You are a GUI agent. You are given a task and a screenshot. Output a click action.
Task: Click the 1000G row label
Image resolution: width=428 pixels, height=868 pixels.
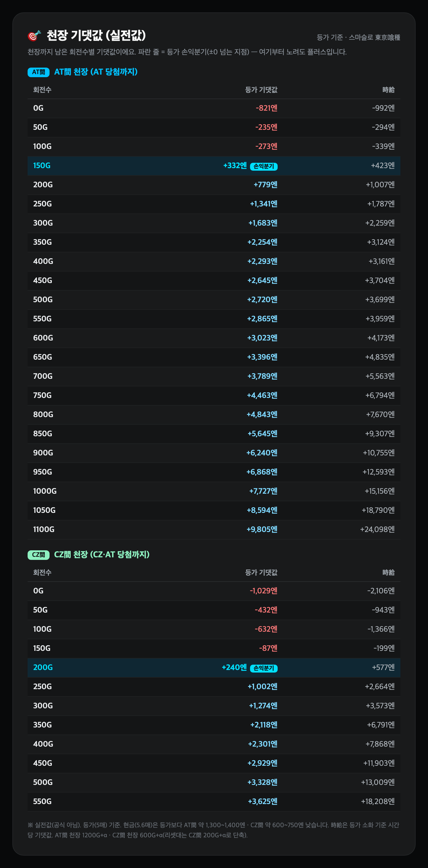pyautogui.click(x=45, y=491)
